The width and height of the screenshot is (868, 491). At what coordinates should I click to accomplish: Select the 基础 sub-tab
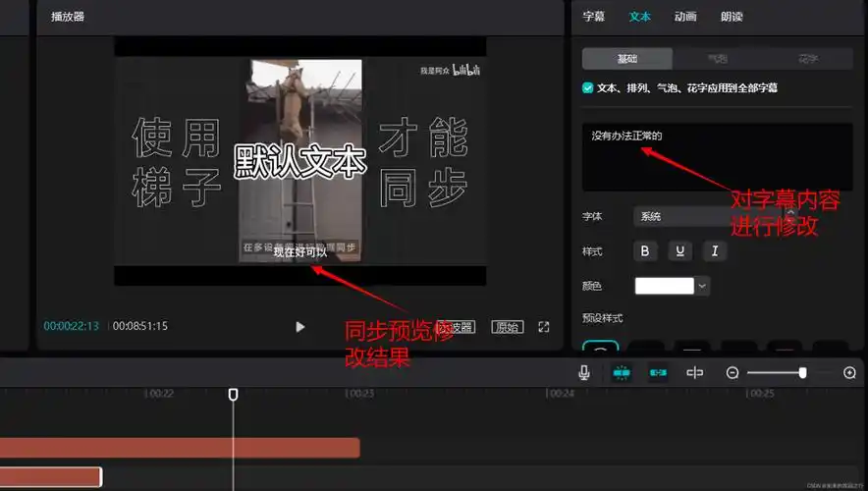click(627, 59)
